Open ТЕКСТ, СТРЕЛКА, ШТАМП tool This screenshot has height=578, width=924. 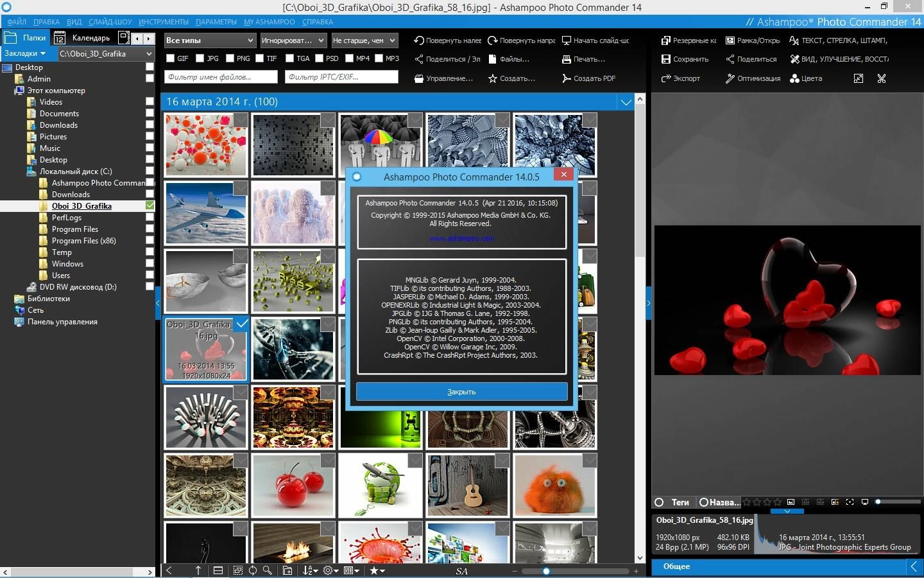click(839, 40)
